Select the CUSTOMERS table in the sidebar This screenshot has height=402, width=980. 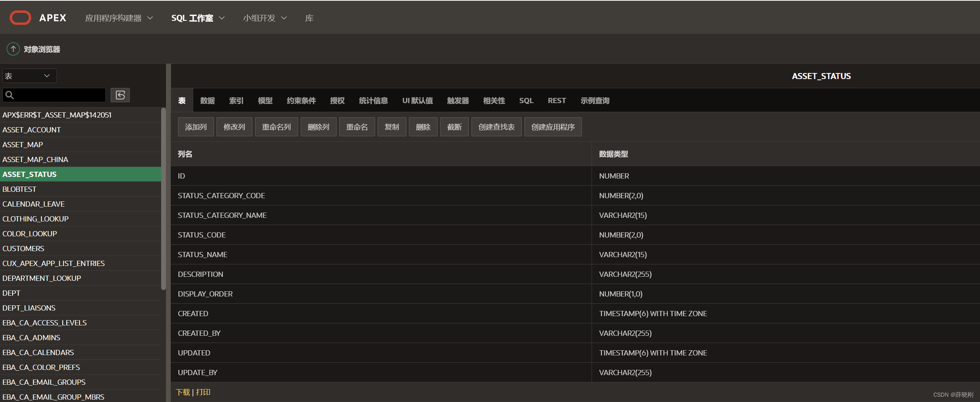point(23,248)
